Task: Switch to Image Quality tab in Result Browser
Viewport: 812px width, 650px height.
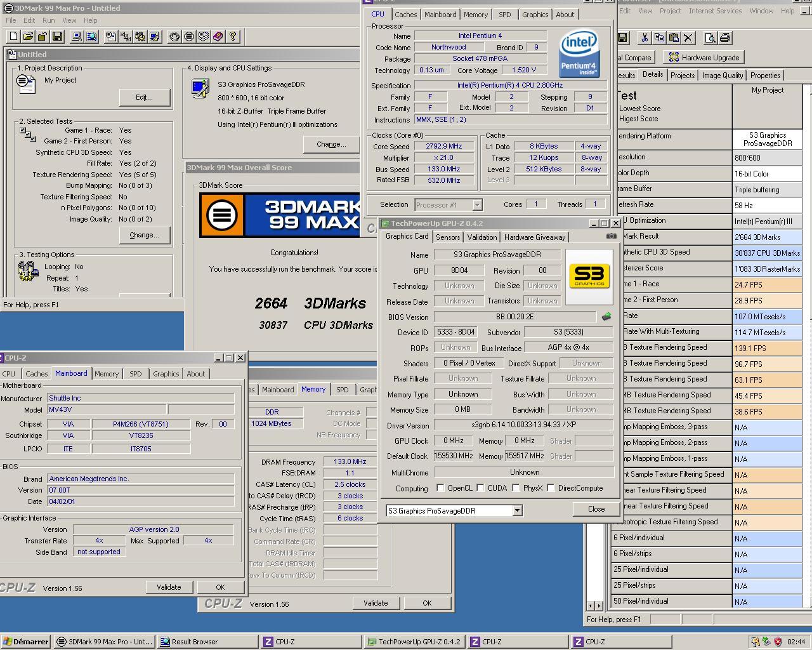Action: point(722,75)
